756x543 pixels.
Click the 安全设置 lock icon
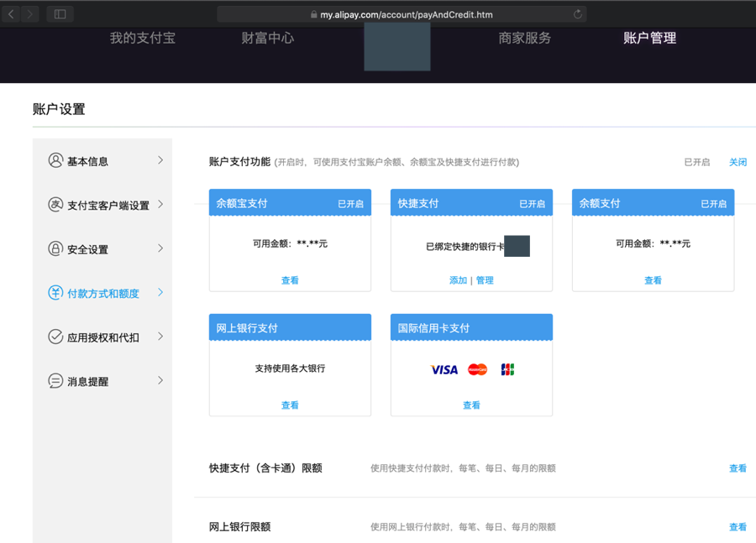55,248
